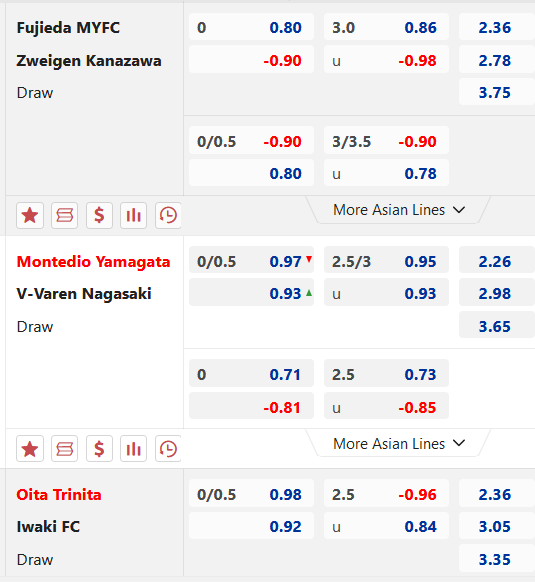
Task: Click the favorite star icon under Fujieda MYFC match
Action: pyautogui.click(x=30, y=215)
